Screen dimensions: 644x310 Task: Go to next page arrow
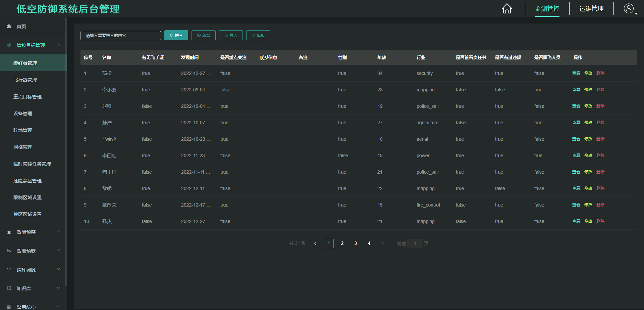(382, 243)
